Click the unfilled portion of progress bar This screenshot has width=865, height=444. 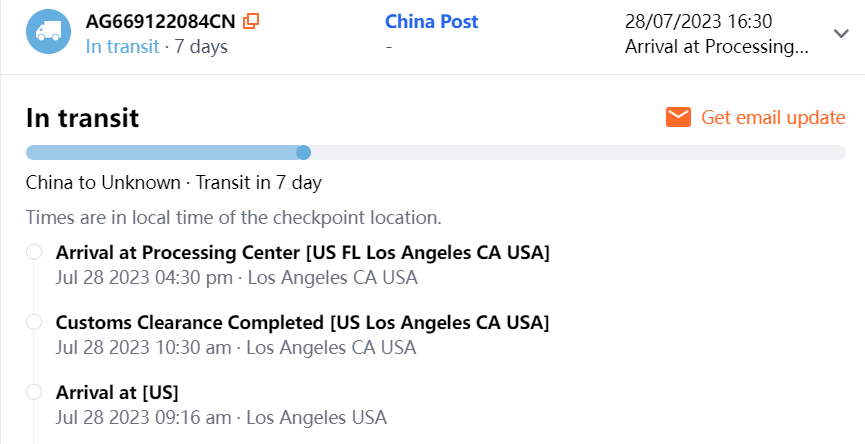(x=577, y=152)
